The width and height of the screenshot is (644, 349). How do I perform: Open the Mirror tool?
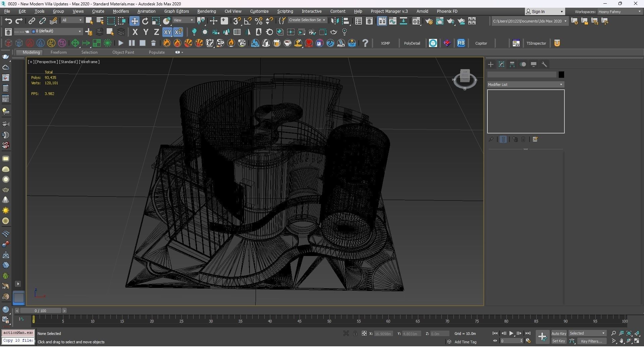(x=334, y=21)
